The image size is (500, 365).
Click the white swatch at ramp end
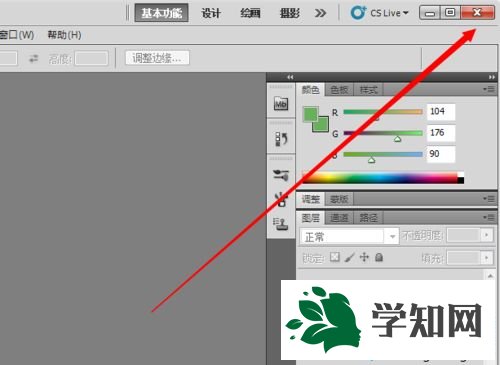[461, 175]
